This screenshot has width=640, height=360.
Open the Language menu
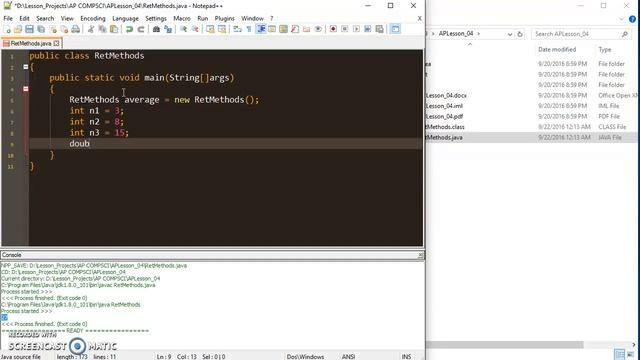(x=125, y=18)
